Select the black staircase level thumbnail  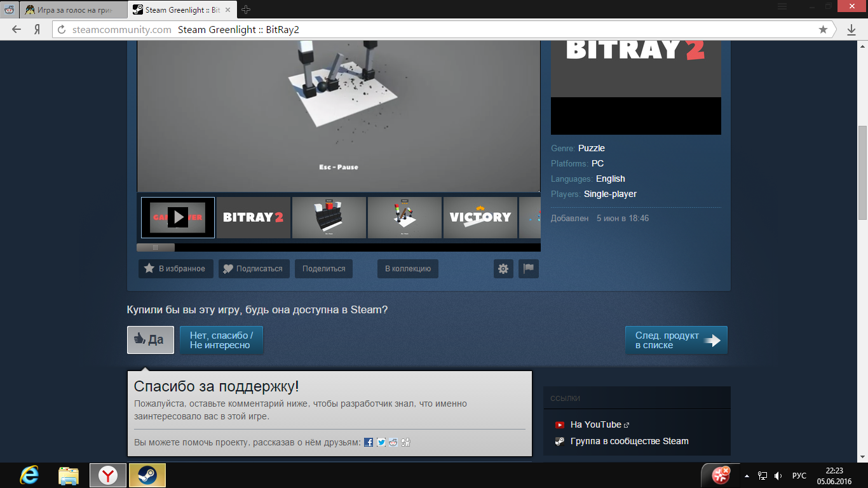click(329, 217)
